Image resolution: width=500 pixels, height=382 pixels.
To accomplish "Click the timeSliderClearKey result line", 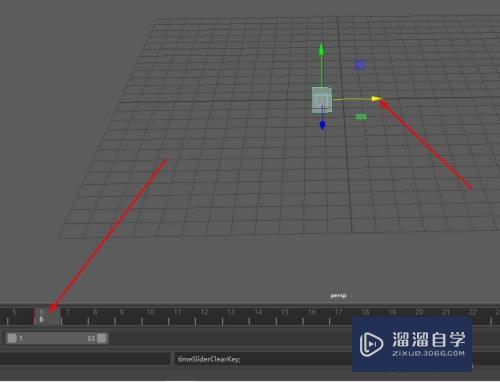I will 209,359.
